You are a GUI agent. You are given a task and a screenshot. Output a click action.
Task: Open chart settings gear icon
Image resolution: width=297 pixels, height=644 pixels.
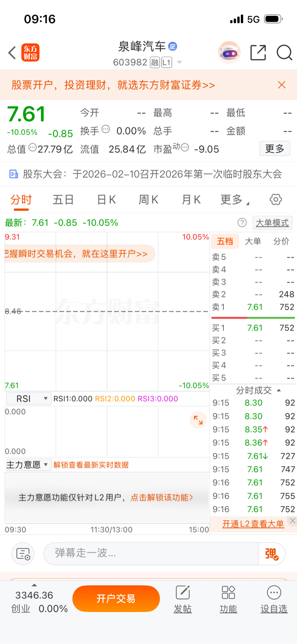[x=276, y=200]
